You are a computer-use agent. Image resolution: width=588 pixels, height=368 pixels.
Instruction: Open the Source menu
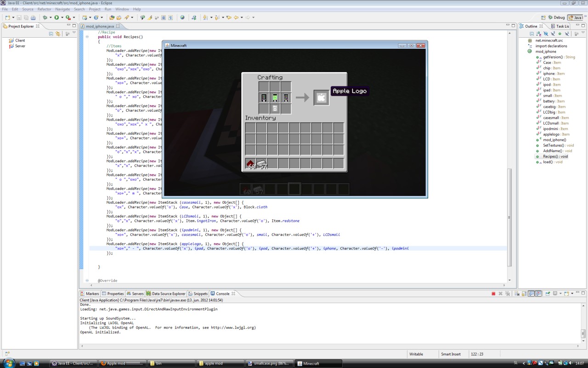click(x=28, y=9)
